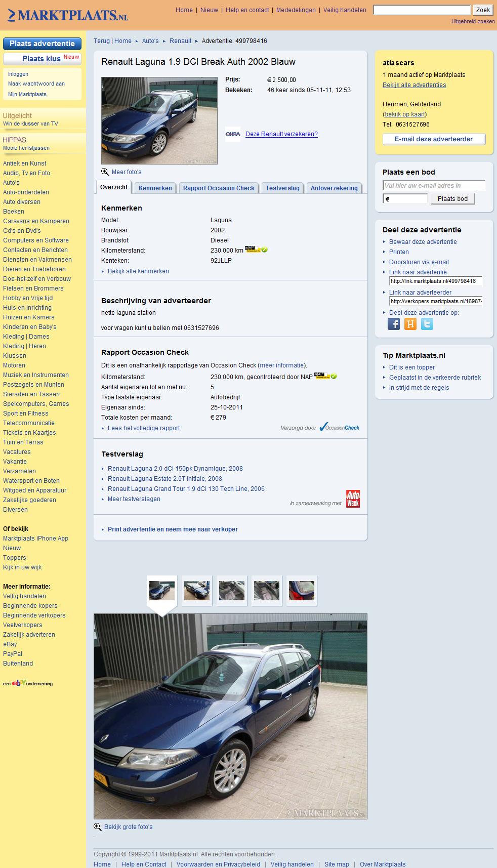
Task: Focus the euro bid amount field
Action: click(405, 199)
